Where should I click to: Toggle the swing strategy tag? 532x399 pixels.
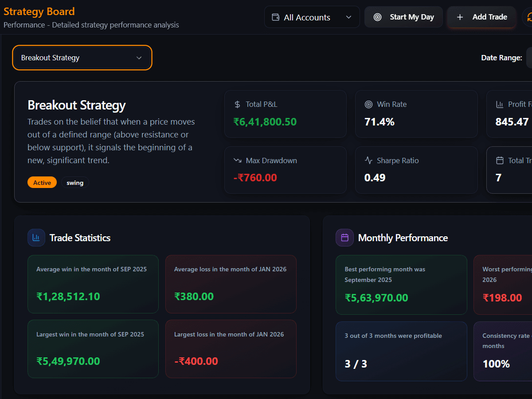point(75,182)
